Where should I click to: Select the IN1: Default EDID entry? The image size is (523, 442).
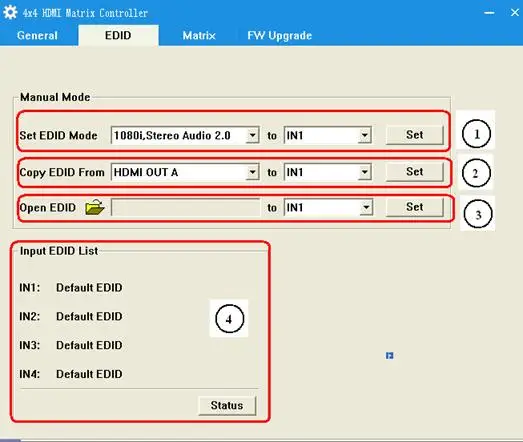[x=71, y=288]
